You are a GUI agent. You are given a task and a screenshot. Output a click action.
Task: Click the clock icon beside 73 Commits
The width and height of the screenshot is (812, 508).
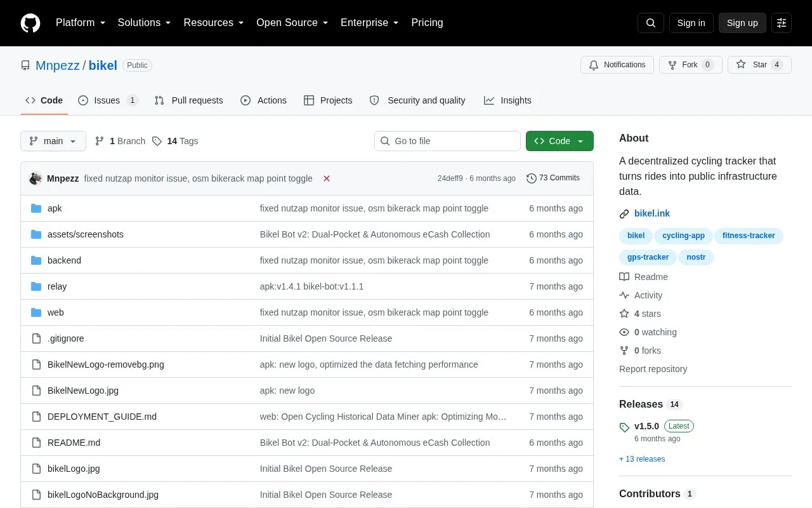(x=532, y=178)
